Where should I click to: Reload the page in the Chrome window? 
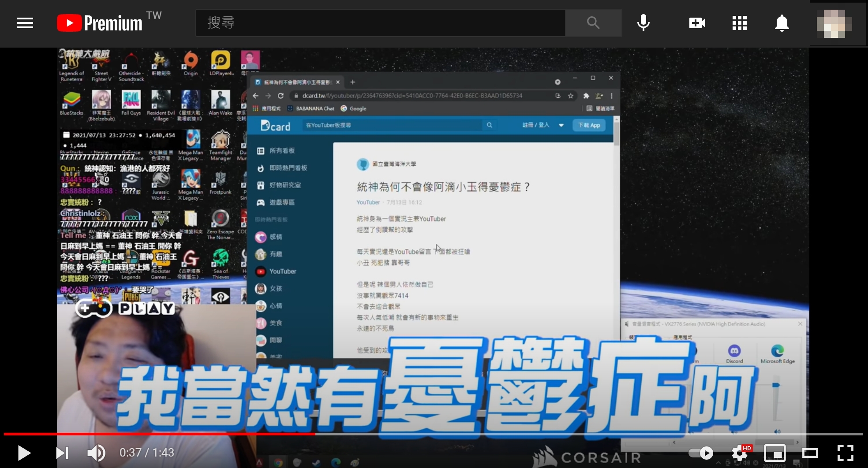point(281,96)
